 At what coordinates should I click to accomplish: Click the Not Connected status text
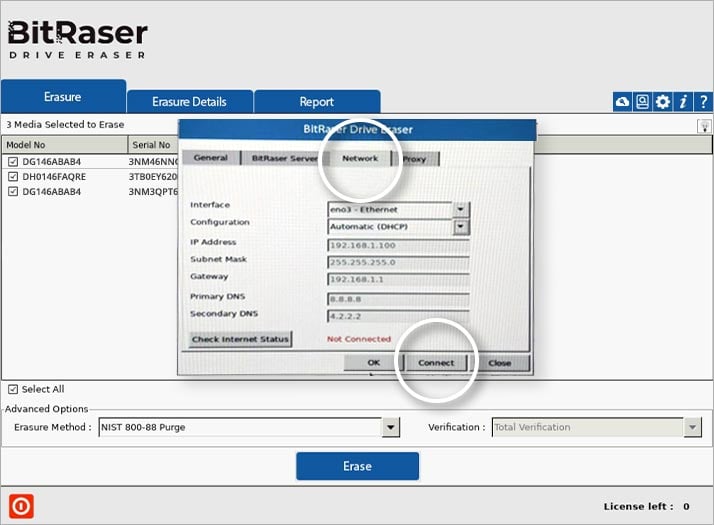359,339
